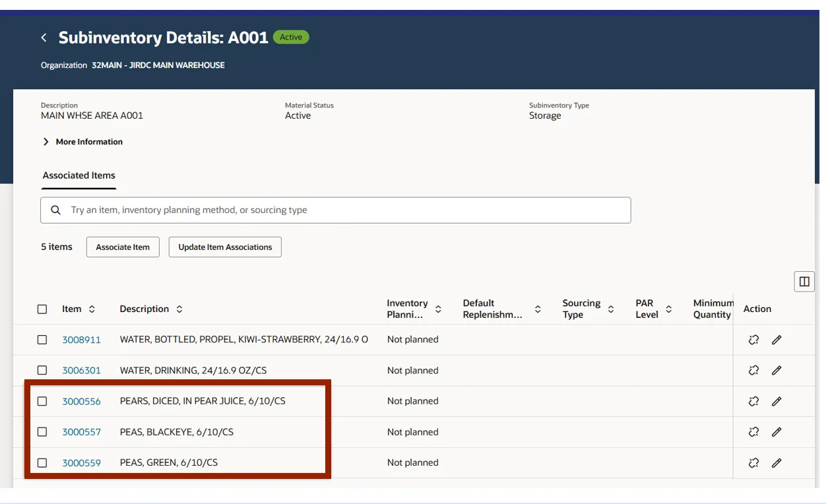Toggle the select-all checkbox in table header

tap(42, 309)
